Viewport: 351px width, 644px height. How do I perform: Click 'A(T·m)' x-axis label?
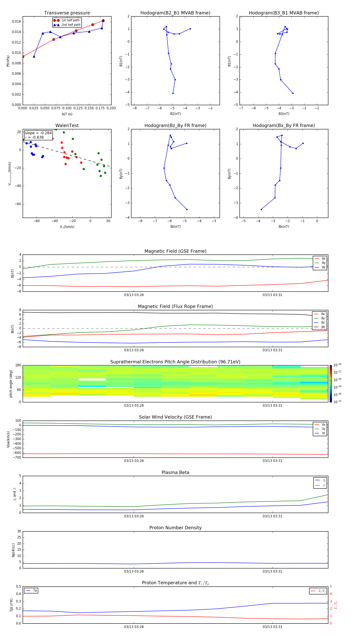point(67,114)
